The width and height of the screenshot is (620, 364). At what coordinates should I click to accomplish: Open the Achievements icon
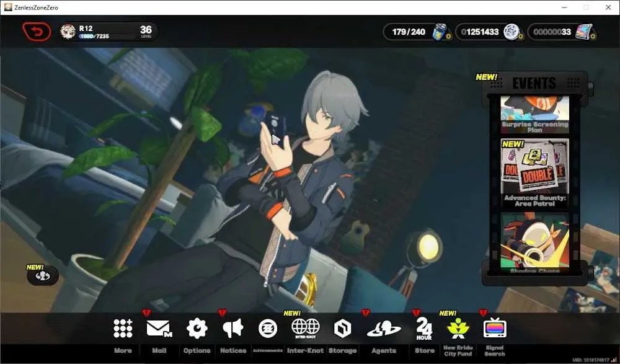268,329
